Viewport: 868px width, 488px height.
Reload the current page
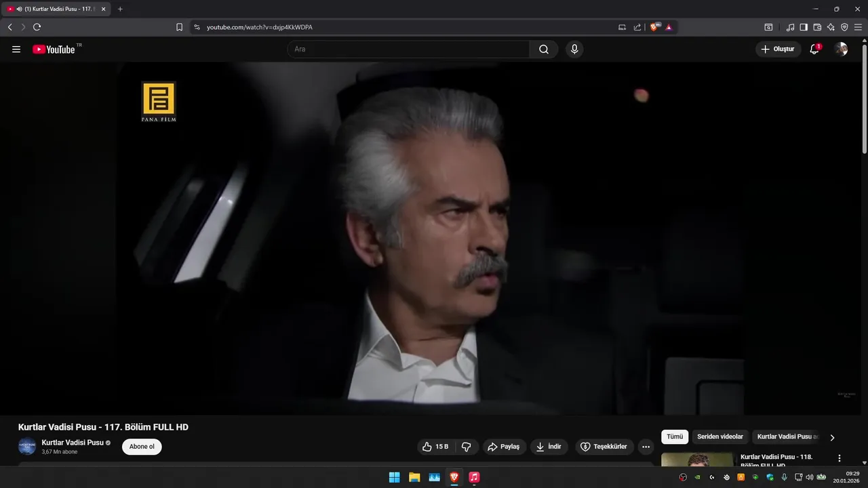[x=37, y=27]
